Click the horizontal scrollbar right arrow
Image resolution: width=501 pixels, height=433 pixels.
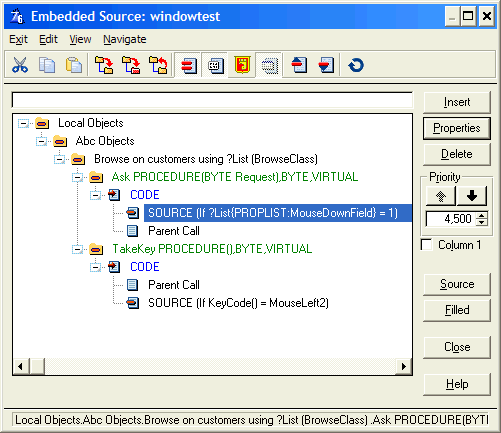pos(404,366)
